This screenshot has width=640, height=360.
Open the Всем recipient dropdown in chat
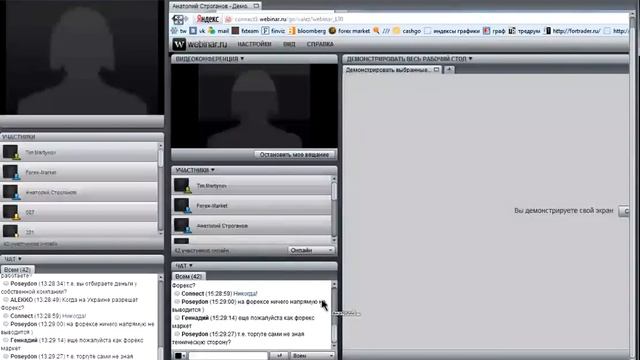click(x=312, y=356)
